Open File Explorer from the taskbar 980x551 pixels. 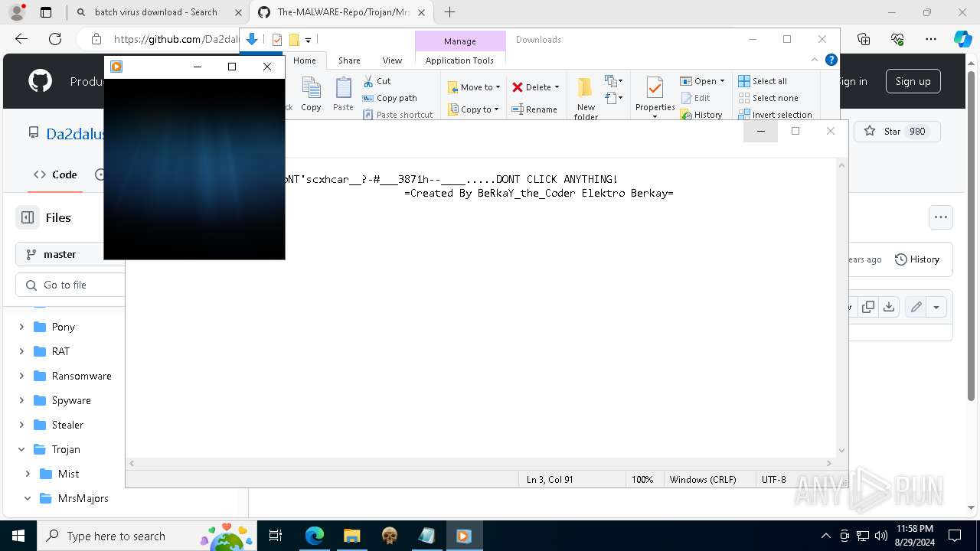pyautogui.click(x=351, y=536)
